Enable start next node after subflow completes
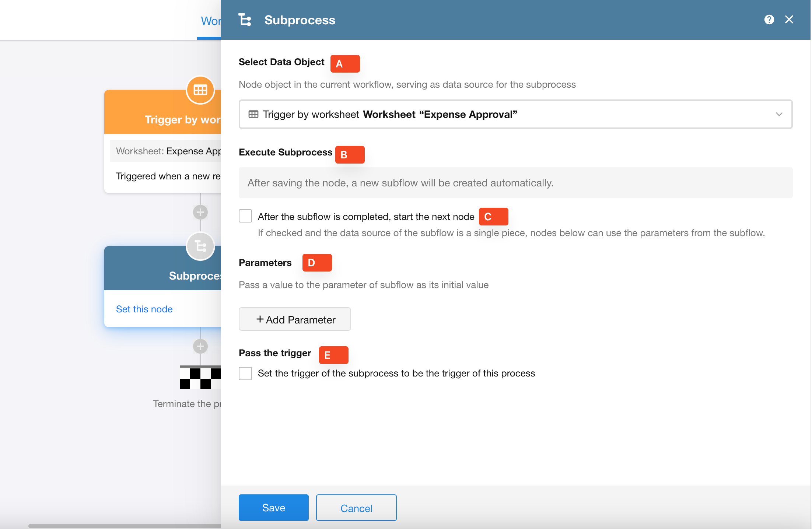The image size is (812, 529). 245,216
